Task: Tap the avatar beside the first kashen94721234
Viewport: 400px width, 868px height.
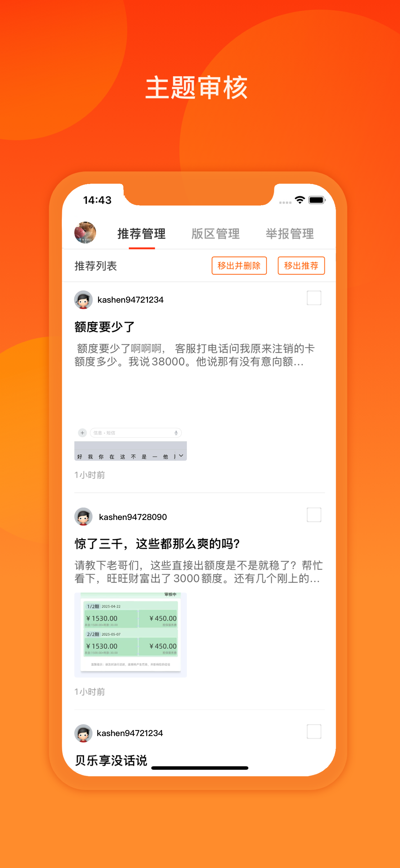Action: click(x=83, y=300)
